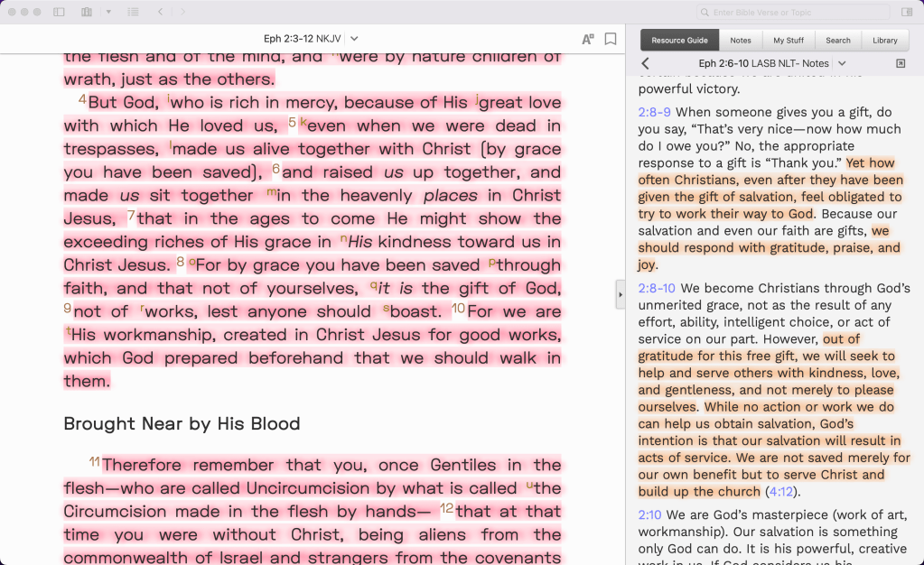Open the dropdown arrow beside the library icon

coord(108,12)
